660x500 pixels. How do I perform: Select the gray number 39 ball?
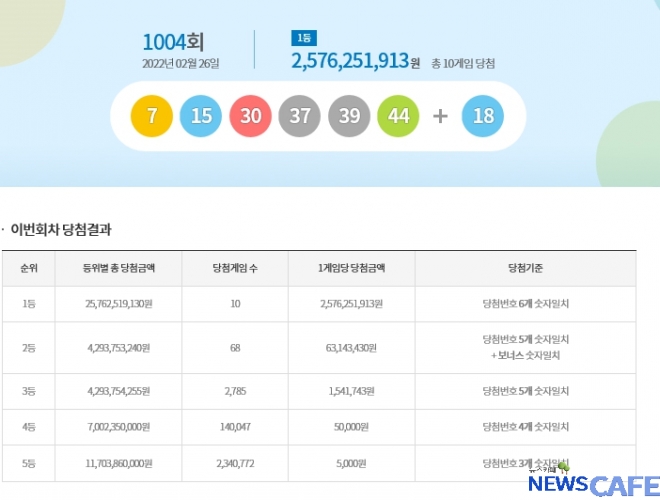pos(348,116)
